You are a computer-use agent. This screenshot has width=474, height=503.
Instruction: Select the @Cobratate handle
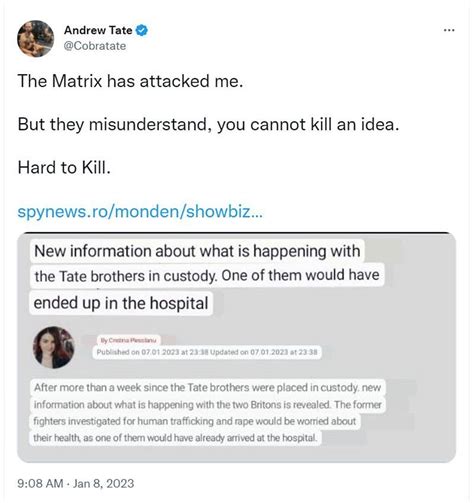click(95, 46)
